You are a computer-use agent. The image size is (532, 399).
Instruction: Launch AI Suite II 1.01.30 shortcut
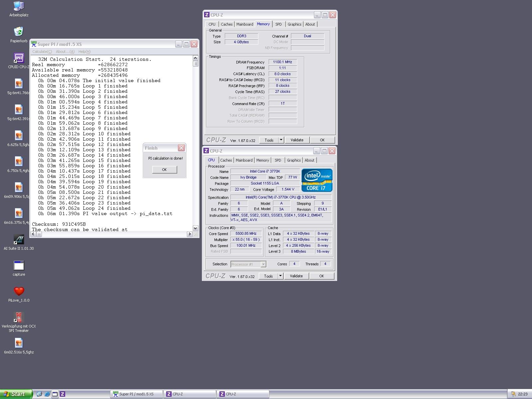[19, 239]
